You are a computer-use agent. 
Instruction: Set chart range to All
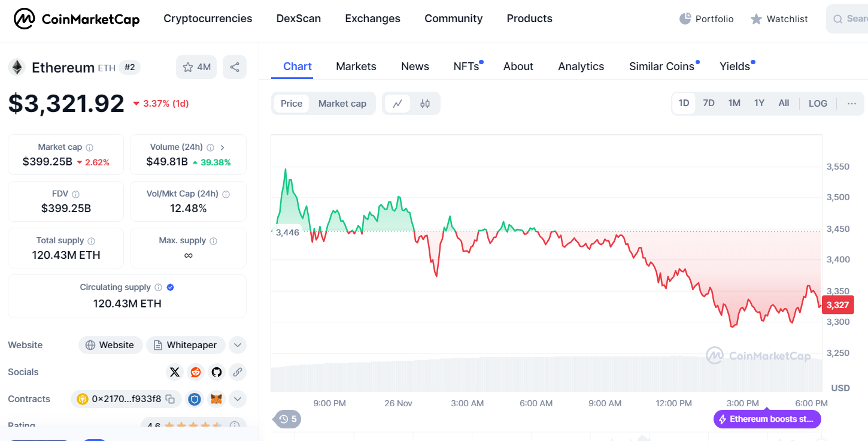point(784,103)
